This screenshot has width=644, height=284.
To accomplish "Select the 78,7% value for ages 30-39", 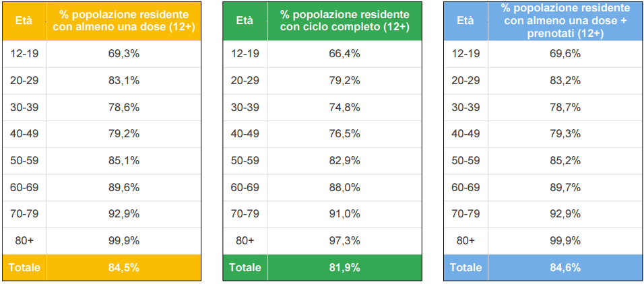I will tap(565, 107).
